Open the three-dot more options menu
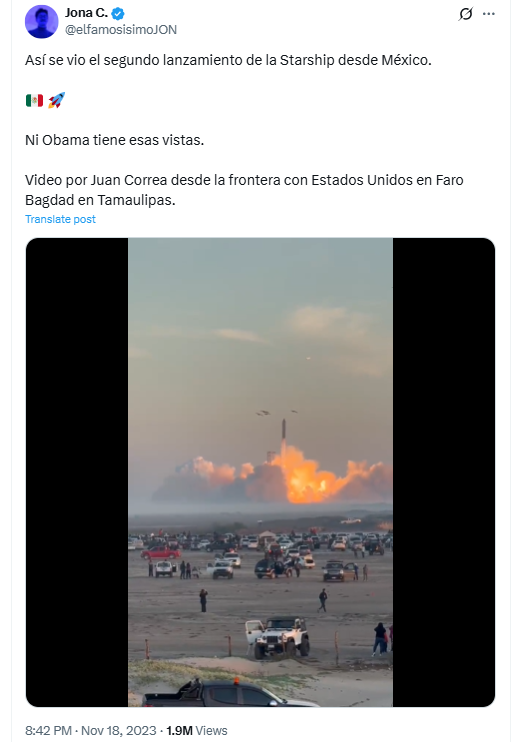528x742 pixels. point(489,14)
